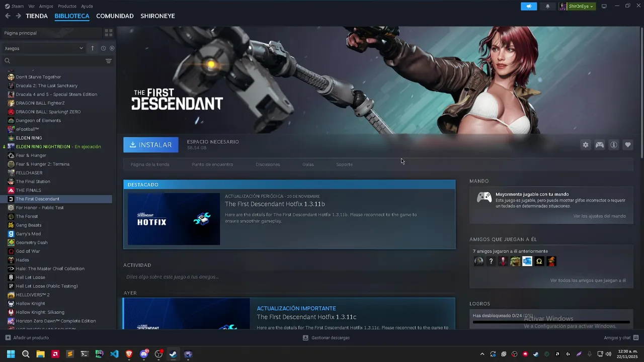The height and width of the screenshot is (362, 644).
Task: Click Ver los ajustes del mando
Action: (x=600, y=216)
